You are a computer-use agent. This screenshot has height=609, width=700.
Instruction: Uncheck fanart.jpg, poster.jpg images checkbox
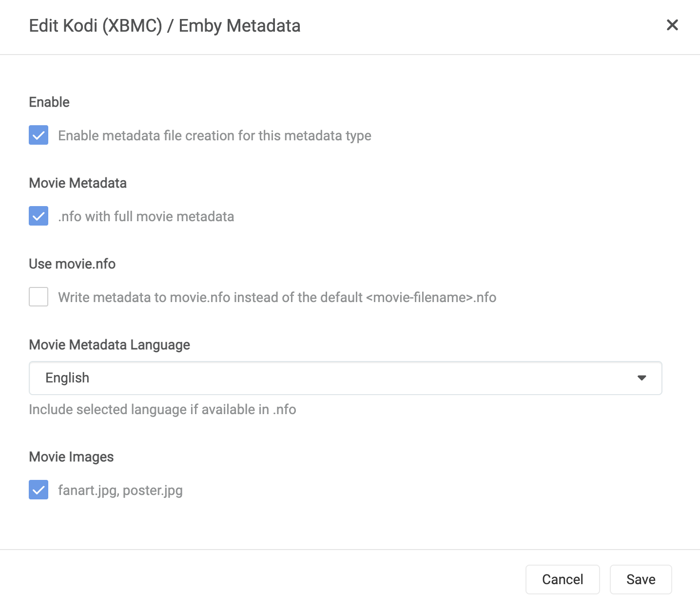pyautogui.click(x=39, y=490)
